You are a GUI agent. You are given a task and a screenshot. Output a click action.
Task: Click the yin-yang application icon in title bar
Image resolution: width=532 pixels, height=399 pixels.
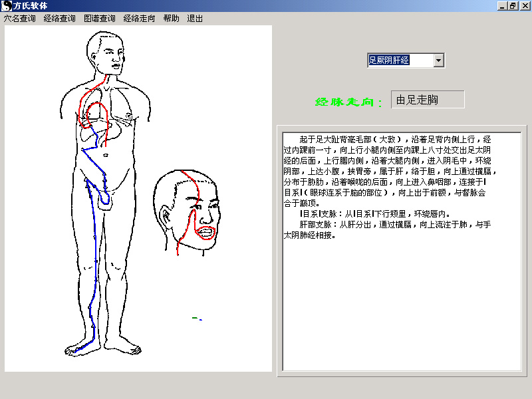7,6
